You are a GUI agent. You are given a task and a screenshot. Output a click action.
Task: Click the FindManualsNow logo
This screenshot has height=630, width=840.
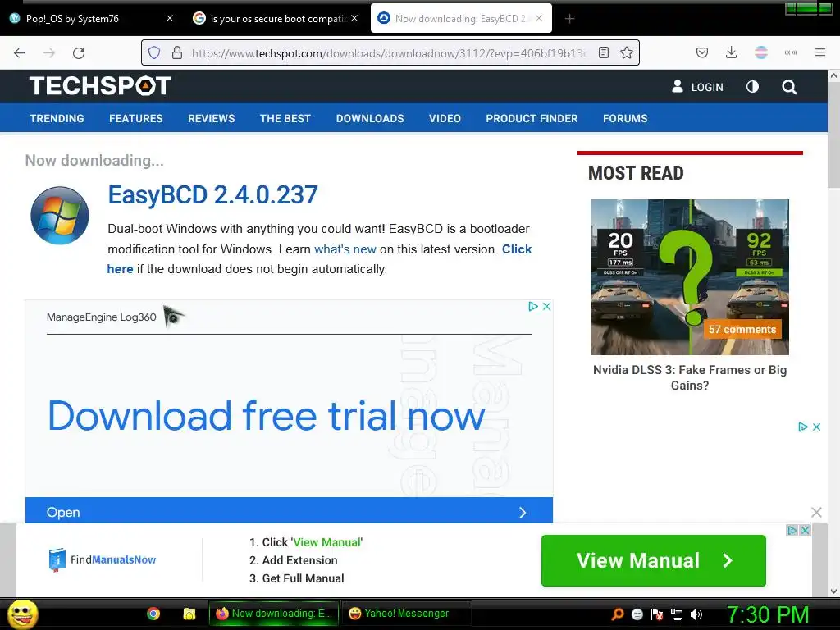pyautogui.click(x=103, y=559)
